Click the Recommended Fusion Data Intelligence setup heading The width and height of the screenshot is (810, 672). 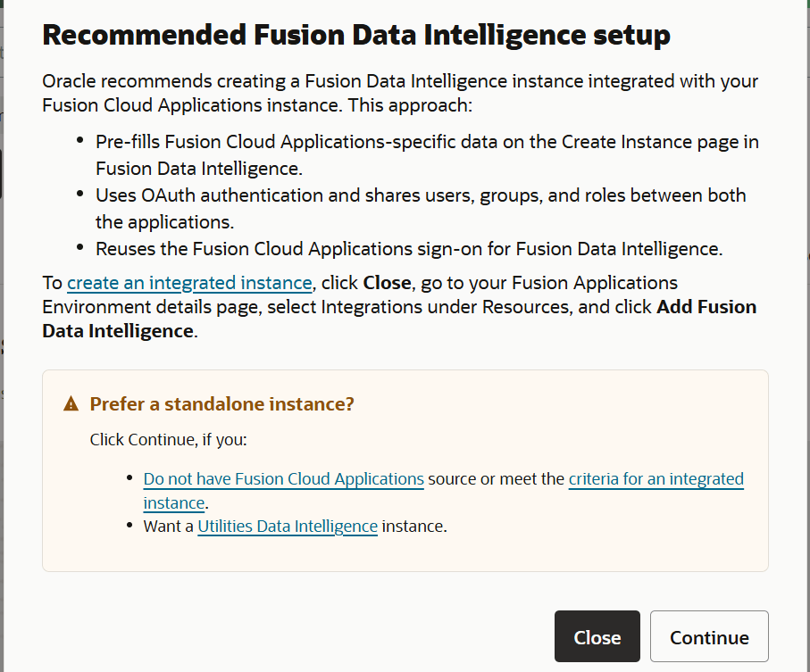point(355,36)
